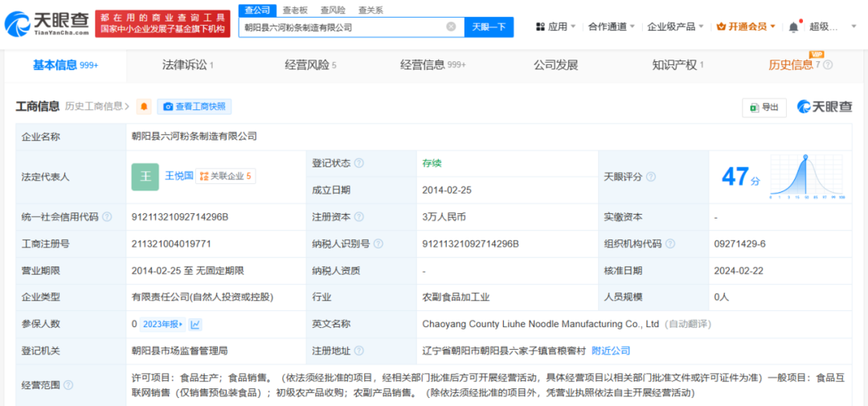Click help icon beside 天眼评分
The image size is (868, 406).
coord(651,177)
